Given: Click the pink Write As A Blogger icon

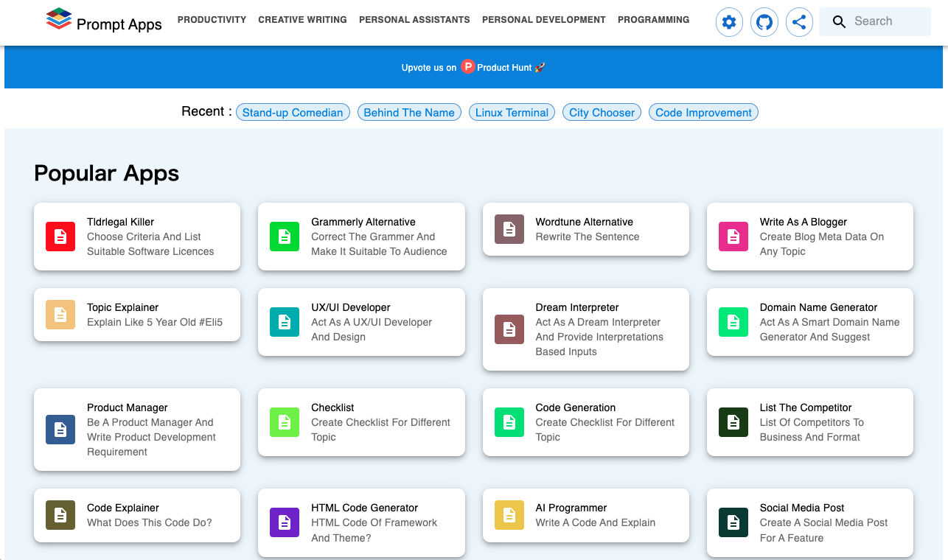Looking at the screenshot, I should pos(733,237).
